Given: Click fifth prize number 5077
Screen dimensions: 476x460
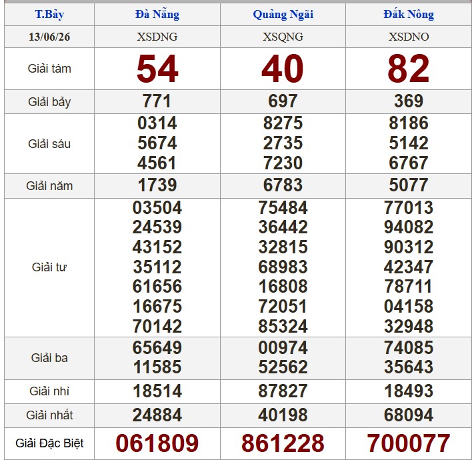Looking at the screenshot, I should [x=409, y=185].
